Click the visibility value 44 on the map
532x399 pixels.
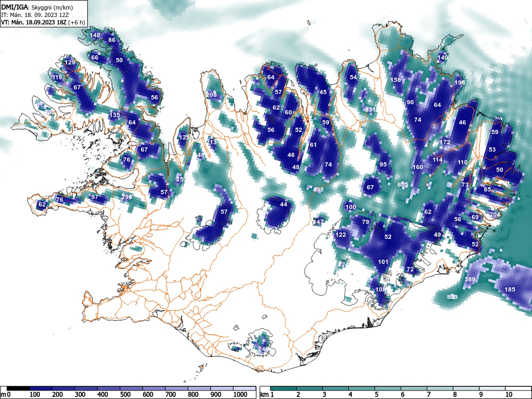click(284, 205)
